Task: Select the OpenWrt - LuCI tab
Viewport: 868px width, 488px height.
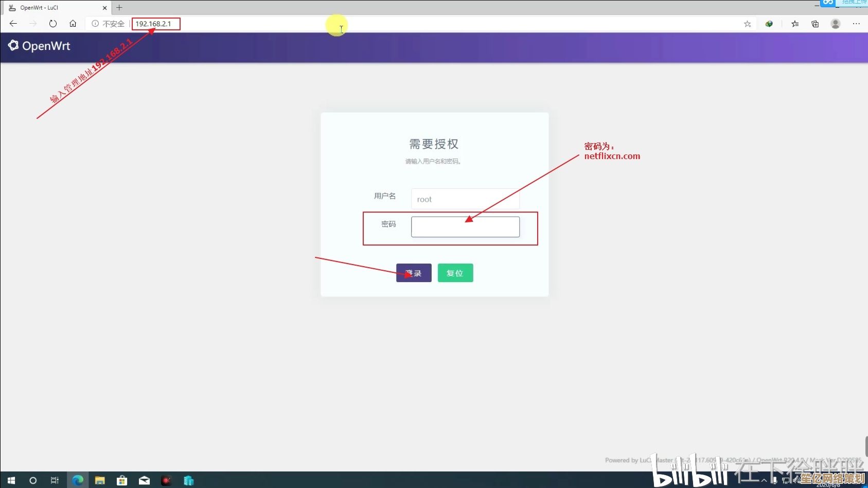Action: click(x=51, y=8)
